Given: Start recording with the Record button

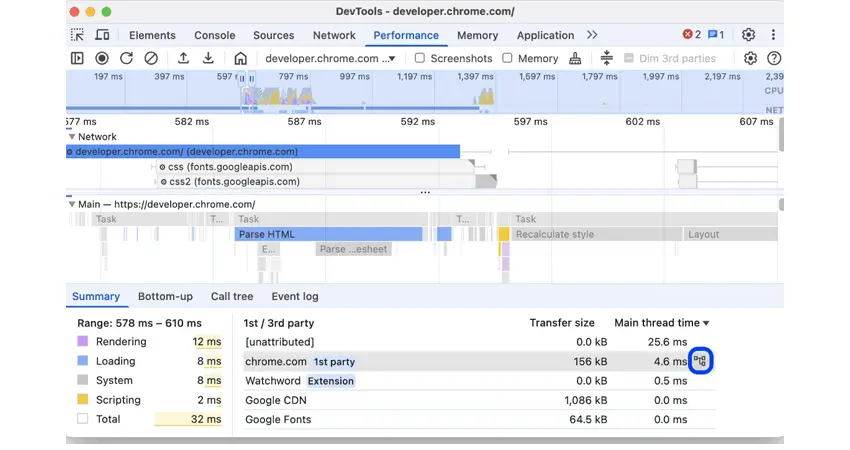Looking at the screenshot, I should pos(102,58).
